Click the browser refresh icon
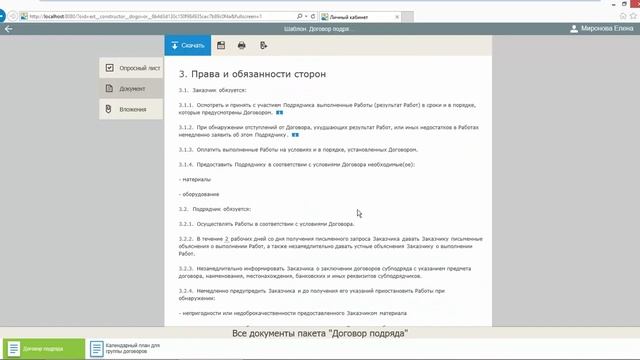 pyautogui.click(x=313, y=16)
